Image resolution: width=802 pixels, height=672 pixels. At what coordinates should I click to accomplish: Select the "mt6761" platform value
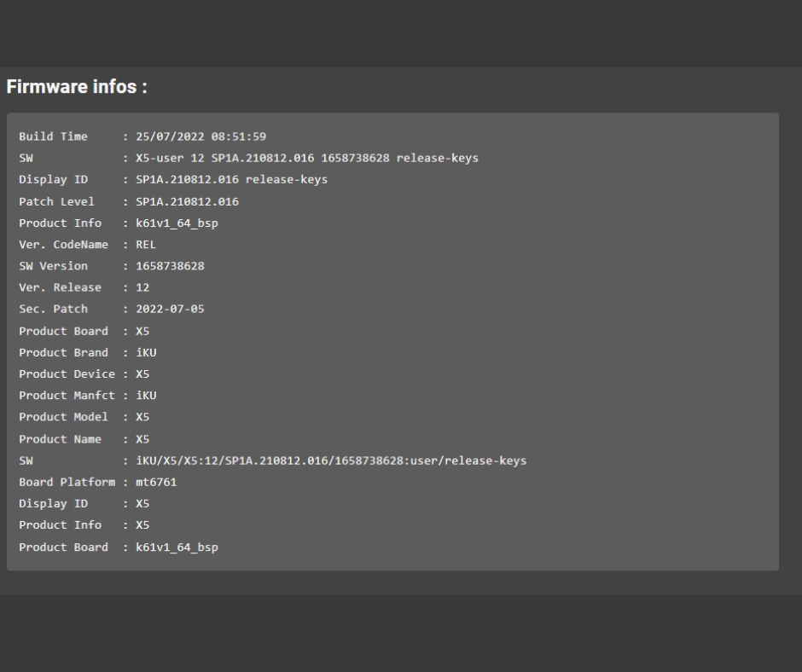156,482
